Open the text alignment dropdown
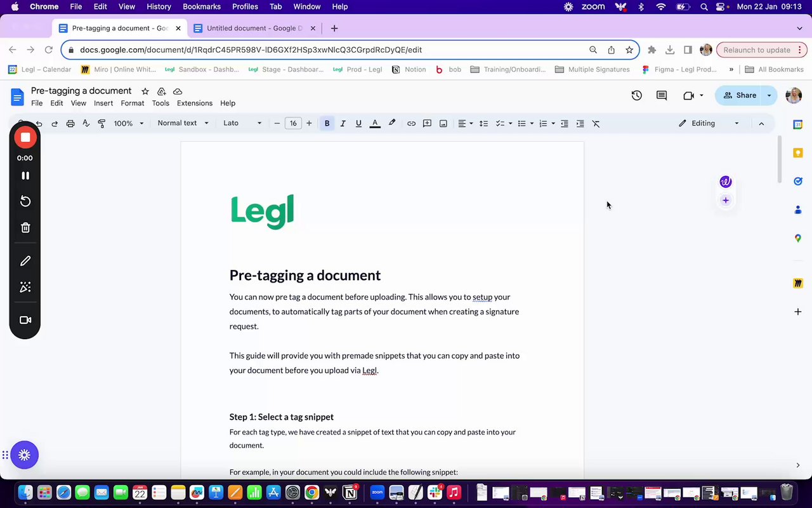 [466, 123]
